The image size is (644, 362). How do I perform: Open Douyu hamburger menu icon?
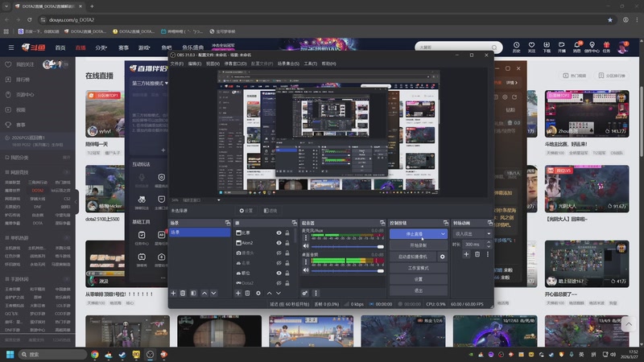click(x=11, y=47)
